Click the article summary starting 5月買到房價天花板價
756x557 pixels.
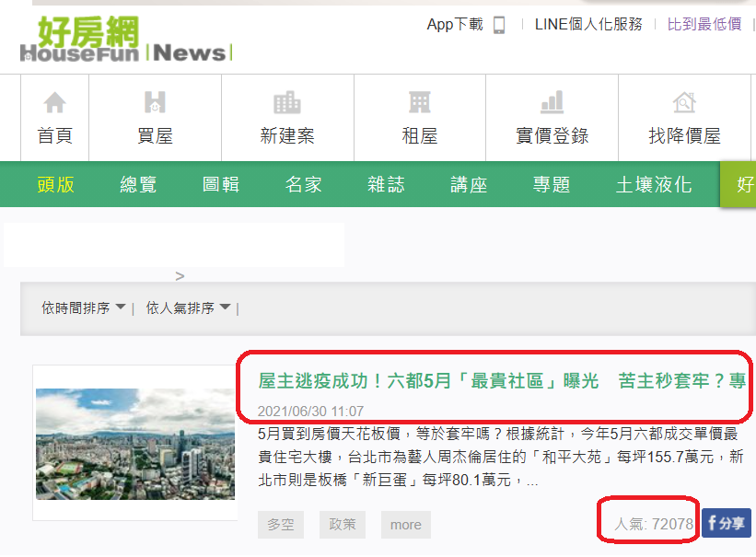500,457
